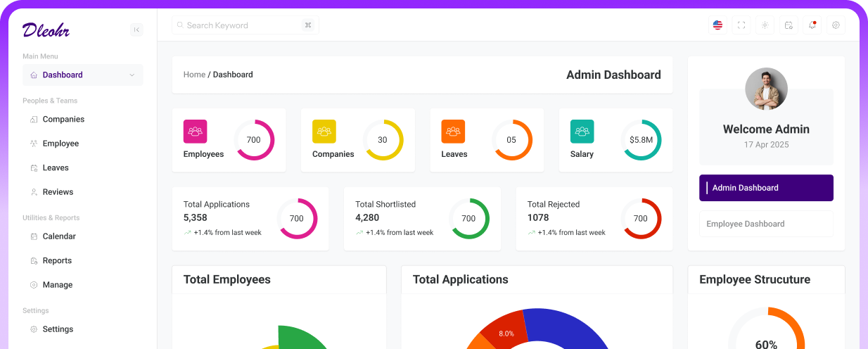Click the Employee people icon in sidebar

(34, 144)
